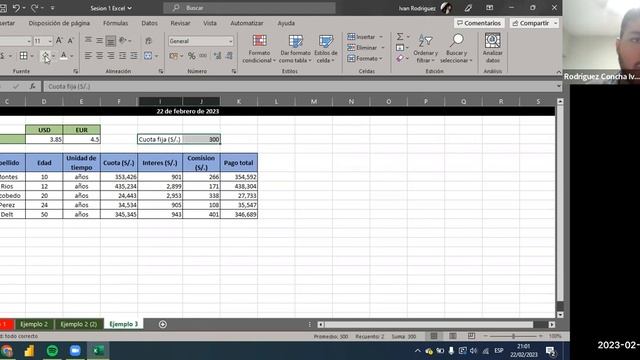
Task: Switch to Page Break Preview icon
Action: [x=471, y=336]
